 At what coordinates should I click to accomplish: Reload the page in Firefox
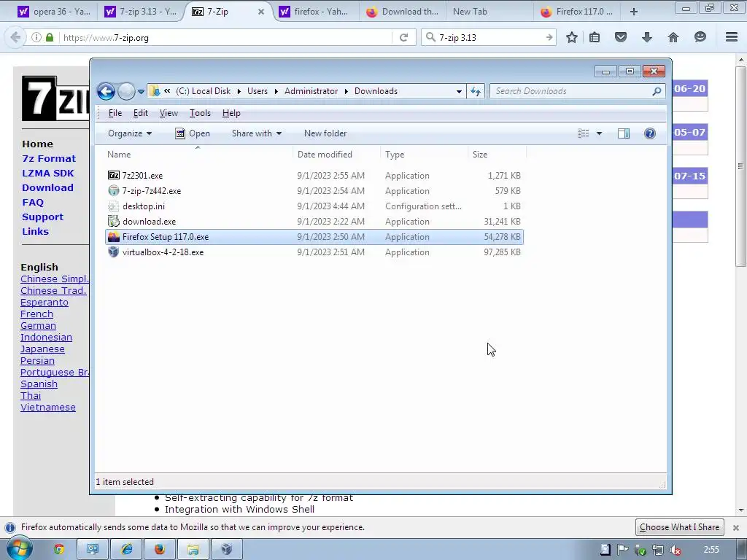(403, 37)
